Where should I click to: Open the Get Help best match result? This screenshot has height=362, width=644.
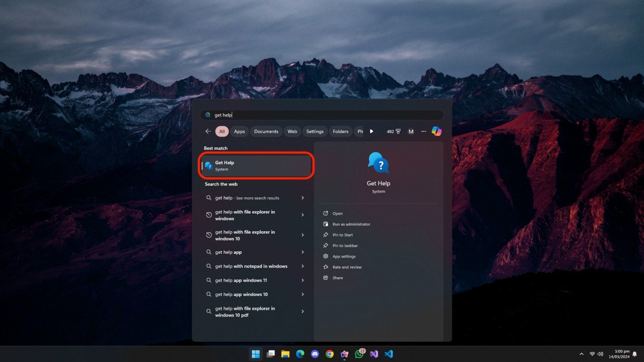(x=257, y=166)
